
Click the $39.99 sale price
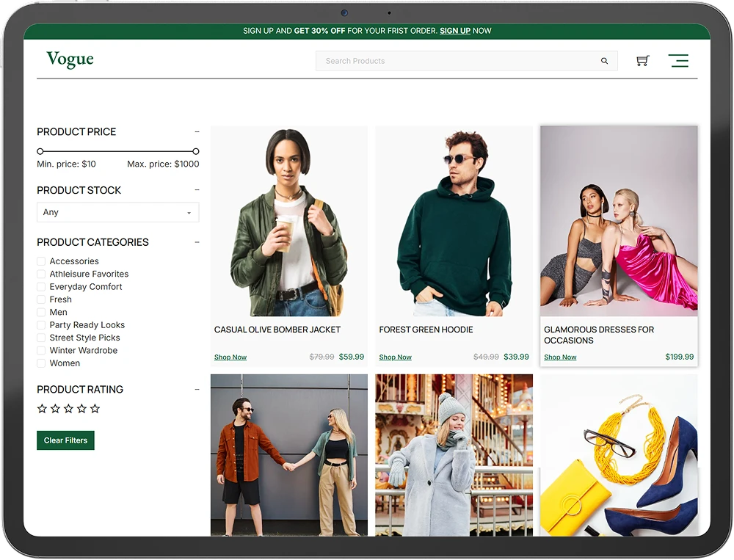pyautogui.click(x=516, y=357)
